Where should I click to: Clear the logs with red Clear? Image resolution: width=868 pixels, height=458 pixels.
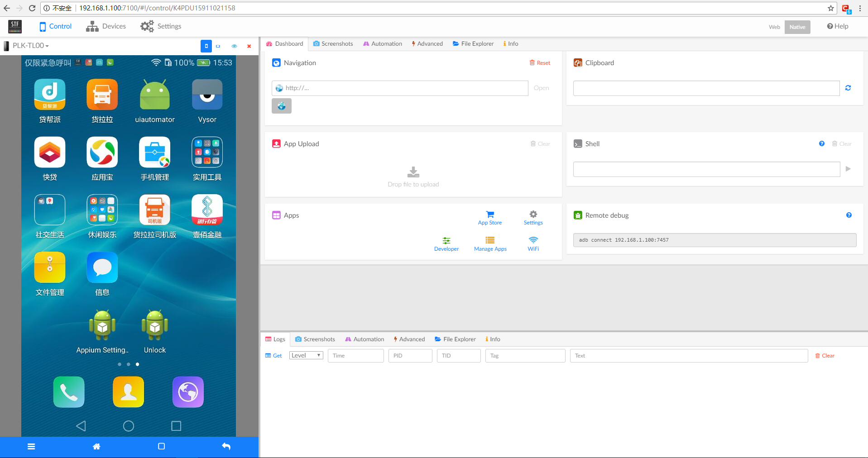click(x=825, y=356)
